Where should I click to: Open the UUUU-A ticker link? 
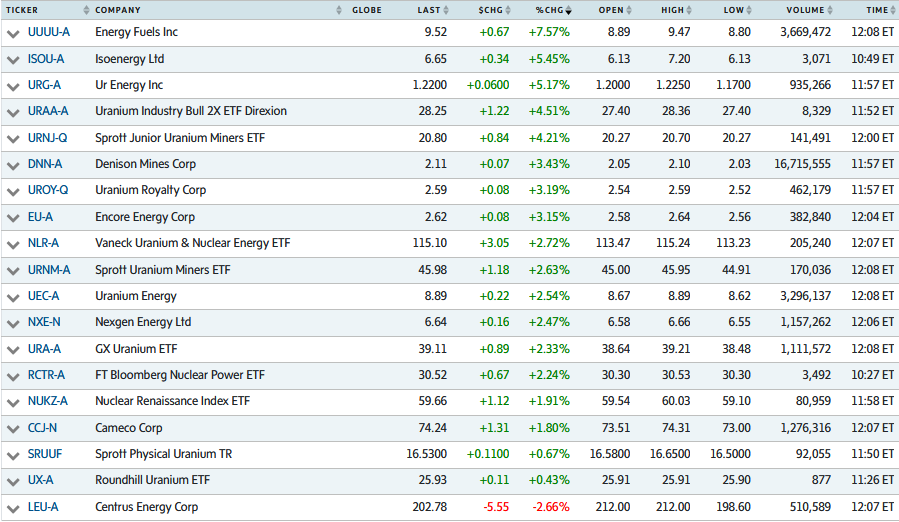(49, 32)
